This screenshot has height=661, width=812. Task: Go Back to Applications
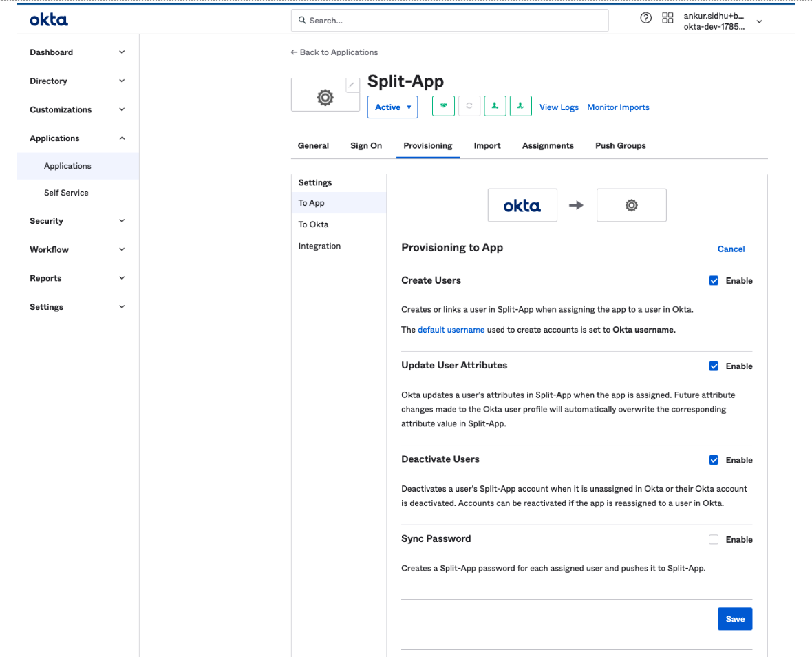tap(334, 52)
